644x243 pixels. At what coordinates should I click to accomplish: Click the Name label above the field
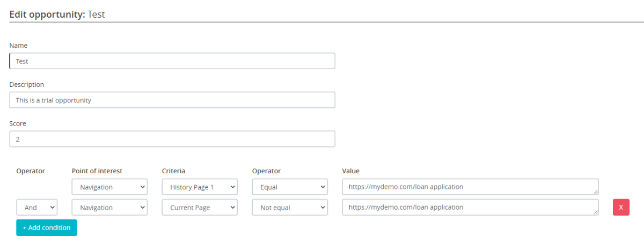tap(18, 46)
